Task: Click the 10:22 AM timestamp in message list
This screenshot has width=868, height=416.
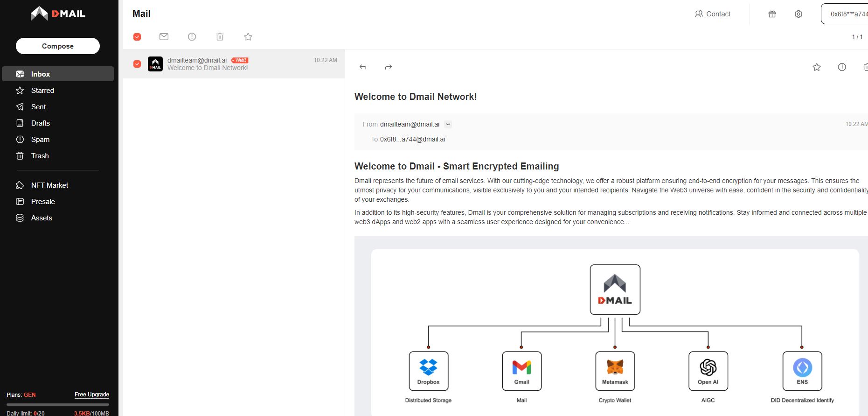Action: pos(326,60)
